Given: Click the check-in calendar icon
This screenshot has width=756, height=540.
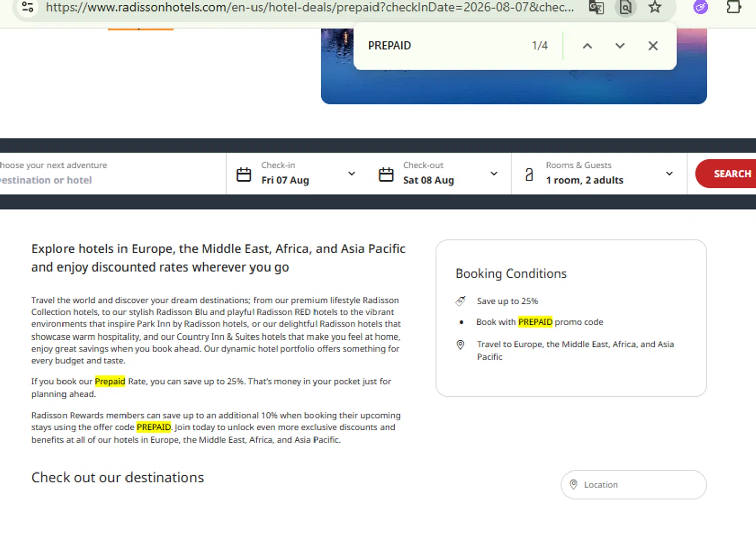Looking at the screenshot, I should tap(244, 174).
